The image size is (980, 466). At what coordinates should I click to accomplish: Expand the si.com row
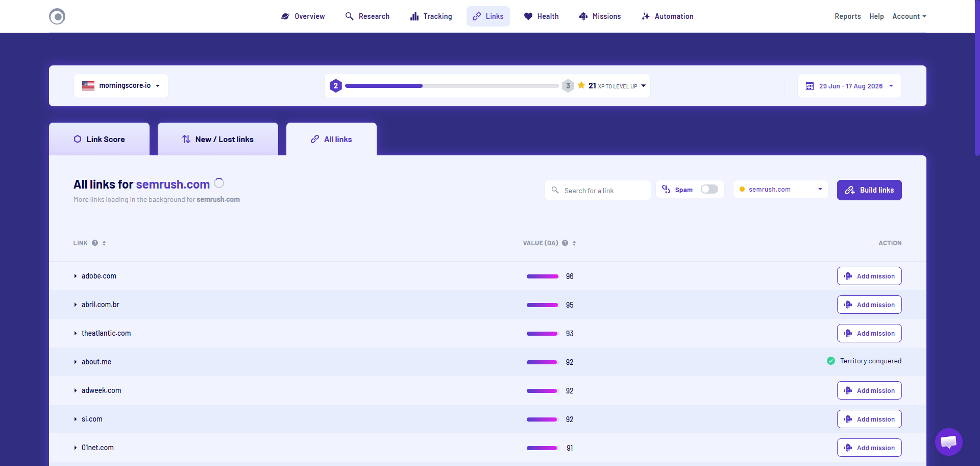[x=76, y=419]
